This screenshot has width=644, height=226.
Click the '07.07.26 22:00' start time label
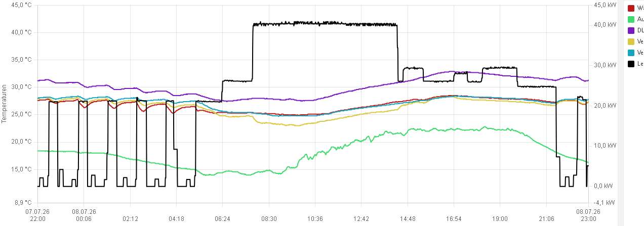[x=37, y=215]
